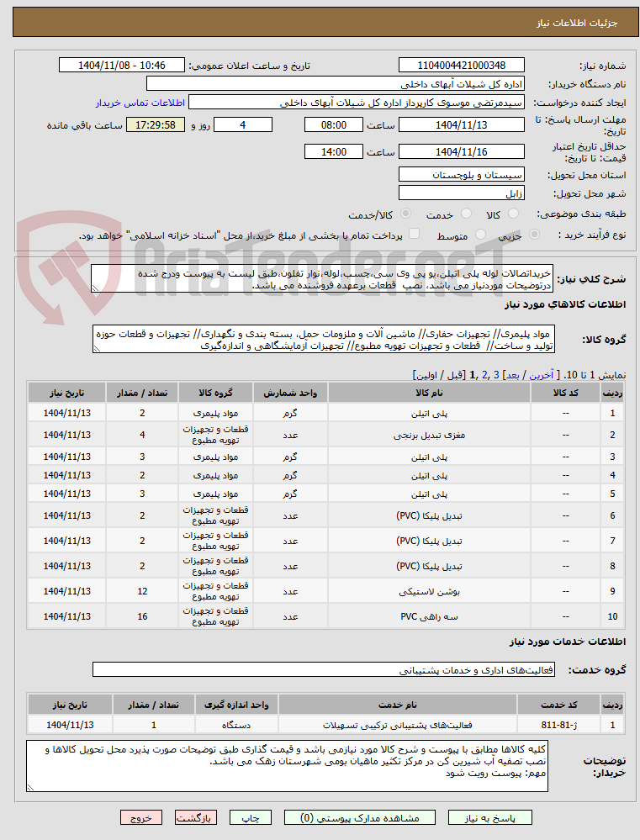
Task: Select the کالا/خدمت radio button
Action: [405, 214]
